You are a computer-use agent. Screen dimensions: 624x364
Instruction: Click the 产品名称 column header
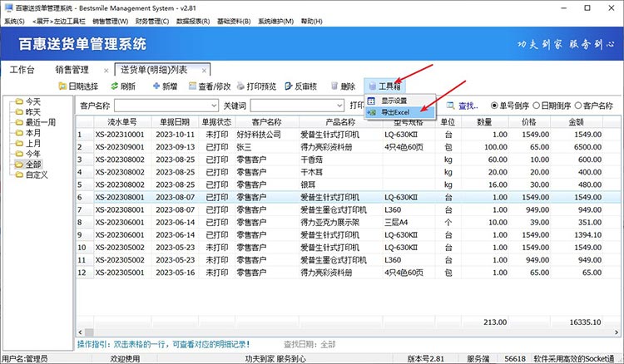340,122
